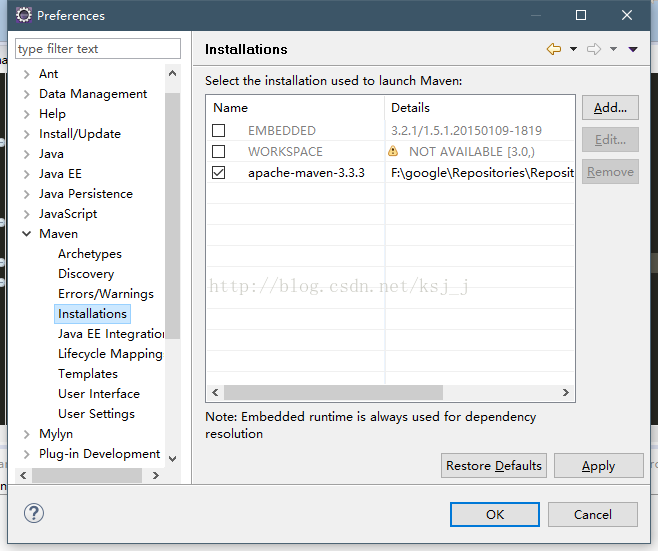Click the Cancel button
The width and height of the screenshot is (658, 551).
(x=593, y=514)
